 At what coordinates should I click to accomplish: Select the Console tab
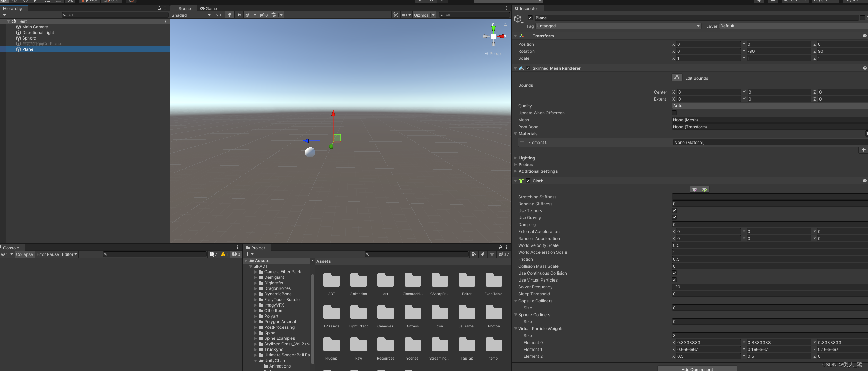click(11, 248)
